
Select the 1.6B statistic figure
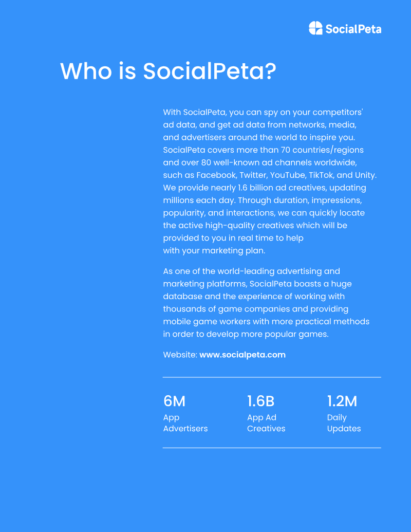tap(260, 401)
